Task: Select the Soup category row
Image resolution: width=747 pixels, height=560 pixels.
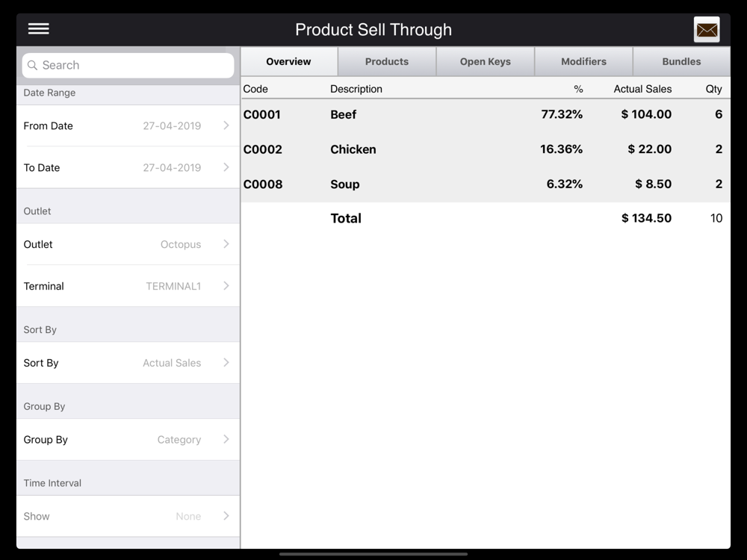Action: [486, 184]
